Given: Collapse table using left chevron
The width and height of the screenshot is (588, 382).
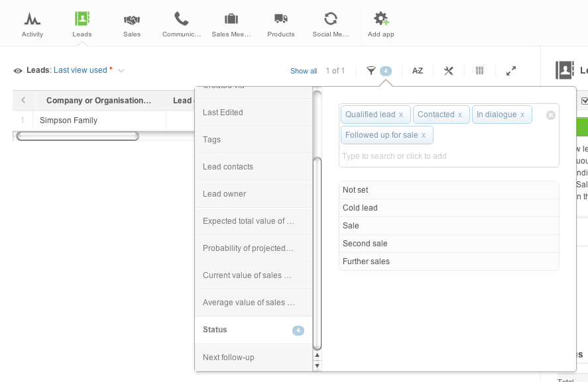Looking at the screenshot, I should 23,100.
